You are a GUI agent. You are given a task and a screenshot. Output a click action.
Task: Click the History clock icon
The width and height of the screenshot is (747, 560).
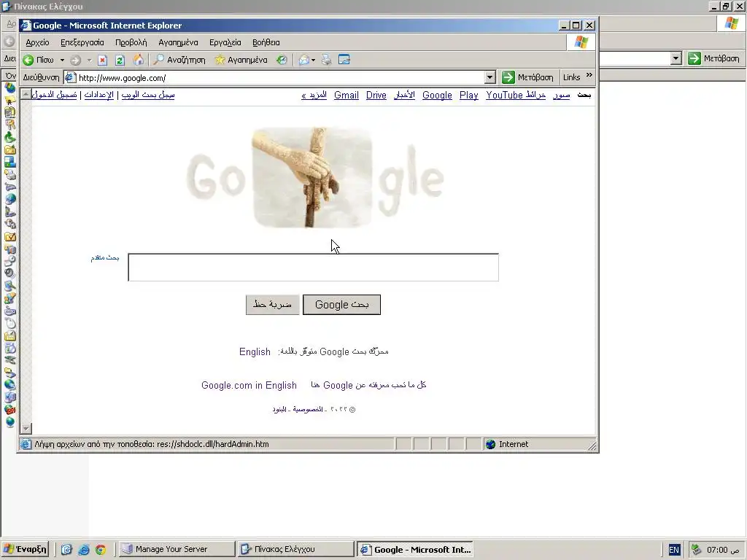(x=282, y=60)
